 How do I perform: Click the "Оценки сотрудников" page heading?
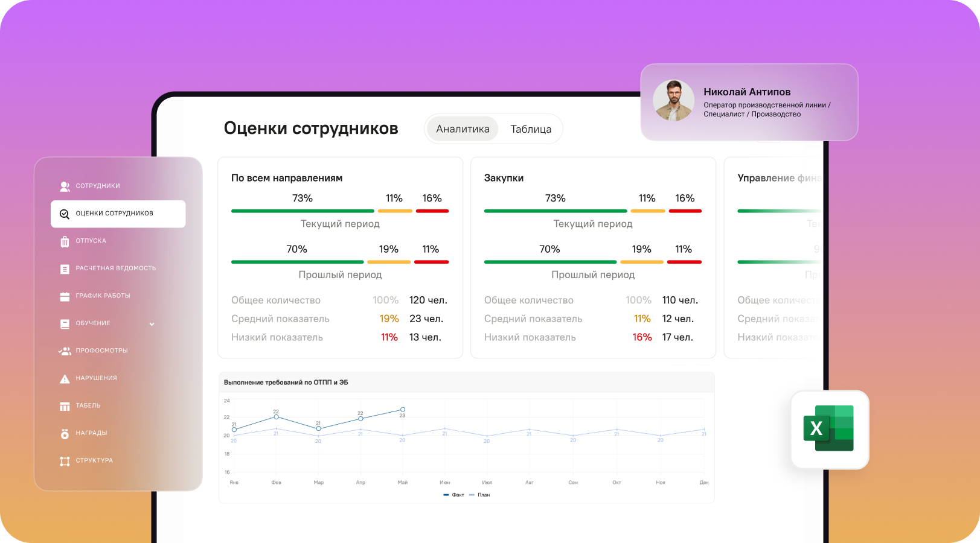tap(311, 129)
